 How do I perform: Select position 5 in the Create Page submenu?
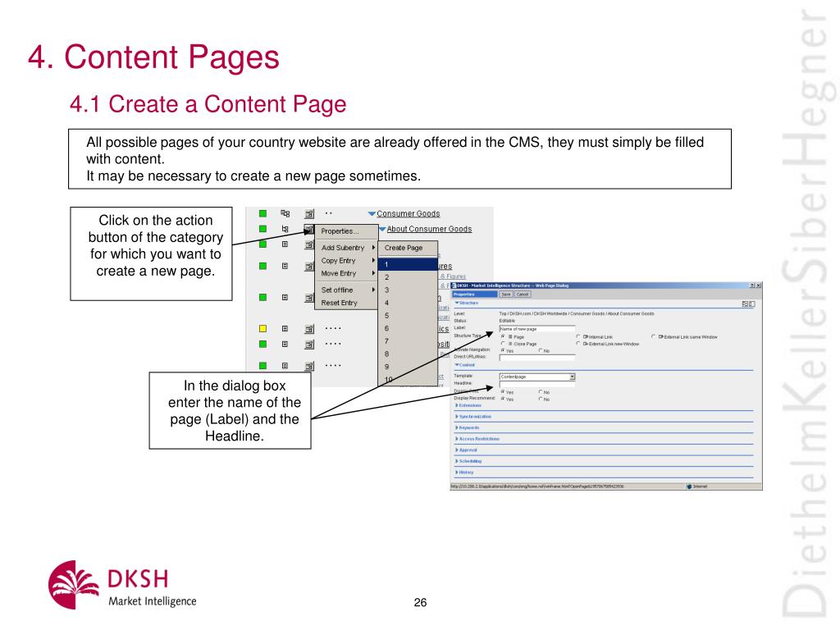(408, 316)
